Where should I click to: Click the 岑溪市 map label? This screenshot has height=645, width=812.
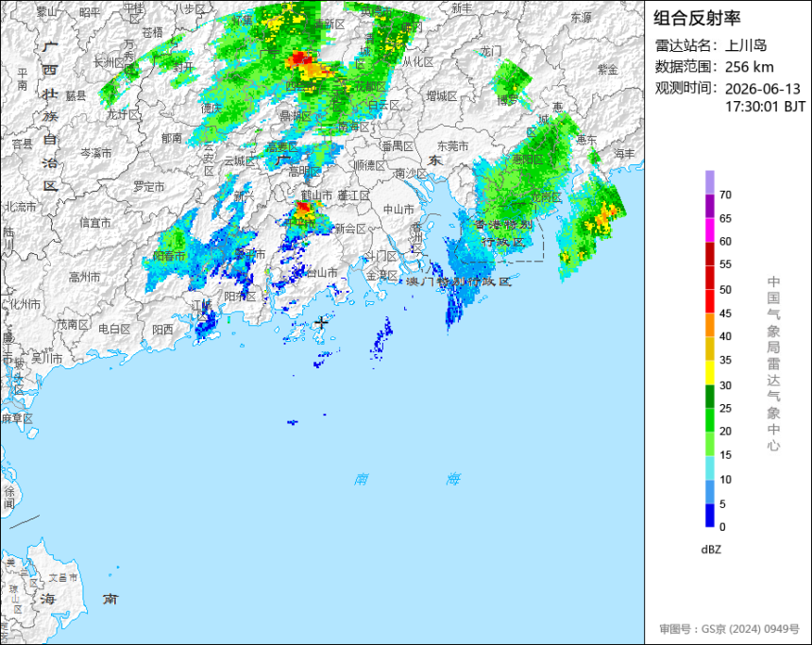tap(95, 153)
